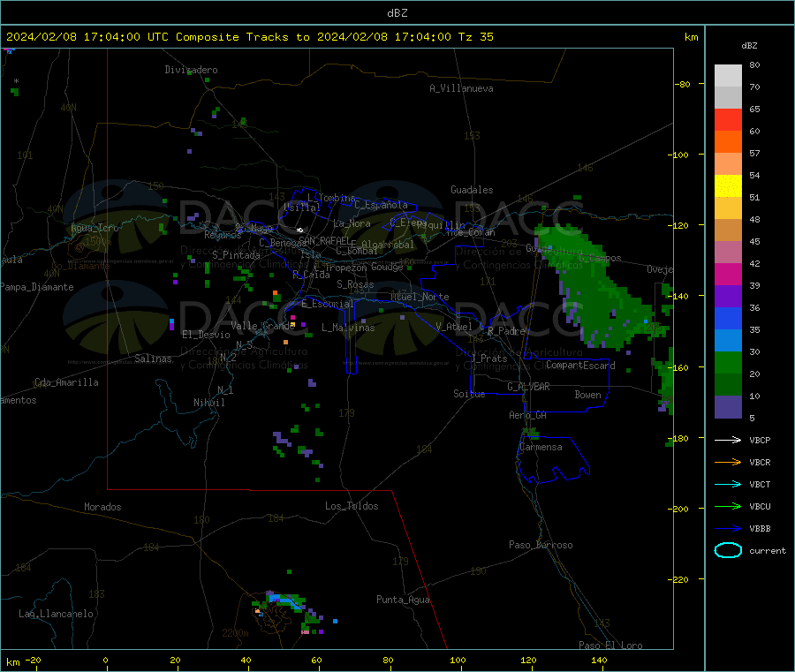The height and width of the screenshot is (672, 795).
Task: Click the 80 dBZ light gray swatch
Action: tap(728, 76)
